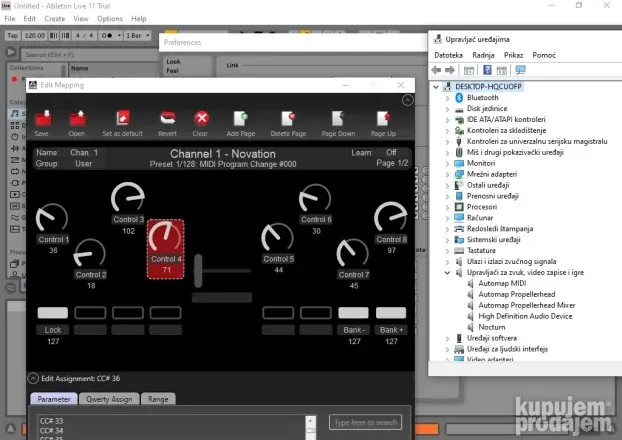The height and width of the screenshot is (440, 622).
Task: Expand the Mrežni adapteri node
Action: tap(447, 174)
